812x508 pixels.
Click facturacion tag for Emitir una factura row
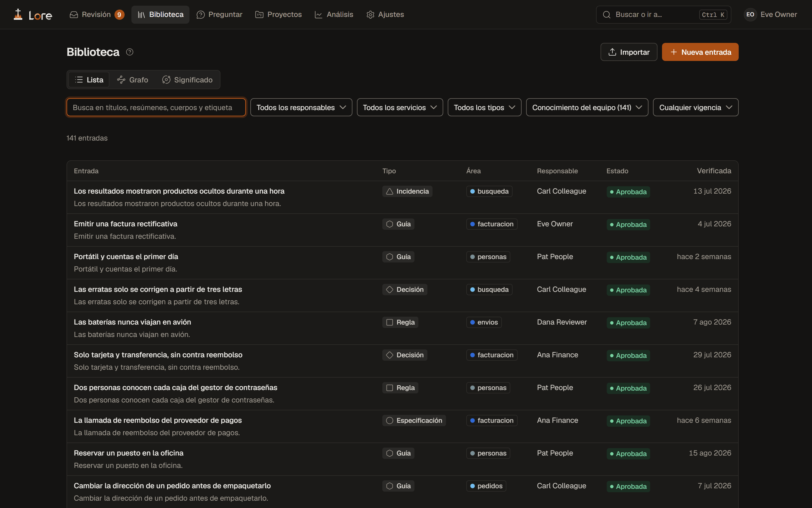click(491, 224)
